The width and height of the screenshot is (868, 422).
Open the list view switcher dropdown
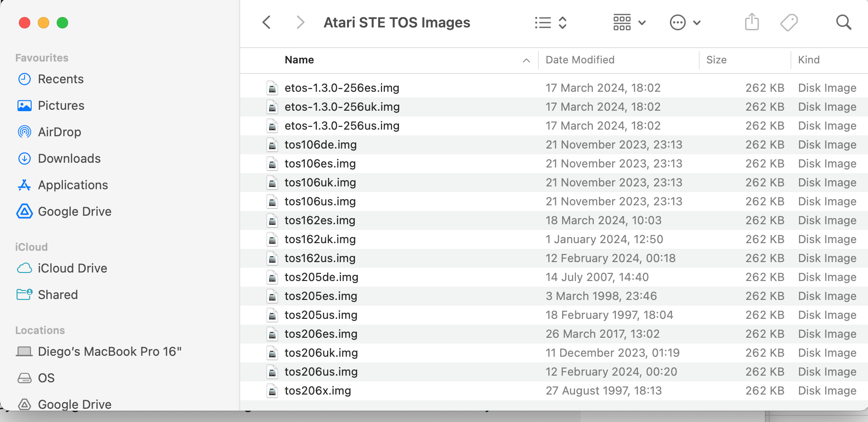[x=550, y=22]
